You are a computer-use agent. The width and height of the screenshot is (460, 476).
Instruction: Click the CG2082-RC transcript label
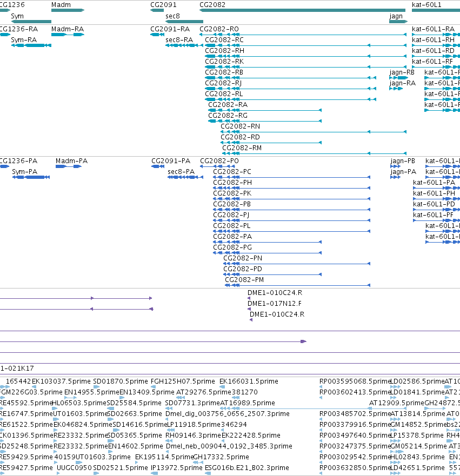tap(224, 40)
